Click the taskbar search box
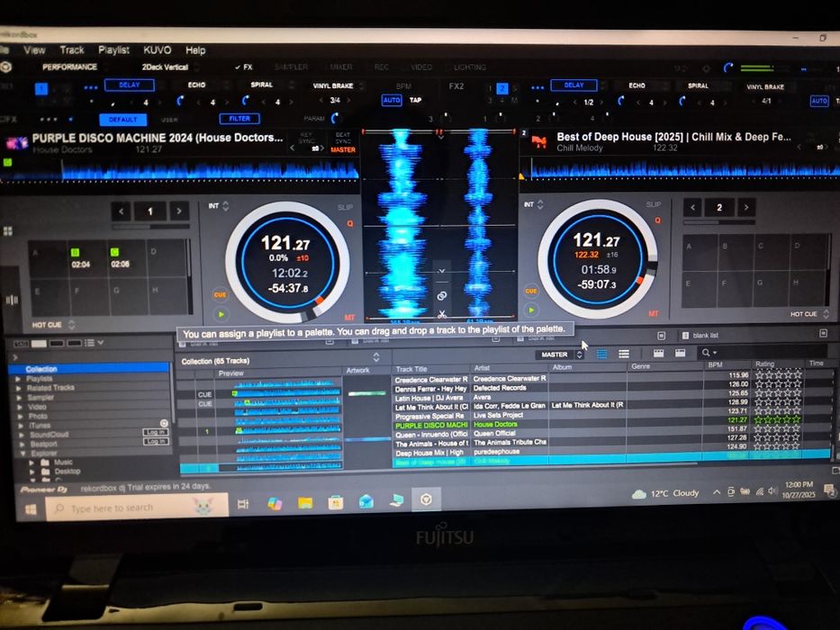840x630 pixels. (x=137, y=508)
